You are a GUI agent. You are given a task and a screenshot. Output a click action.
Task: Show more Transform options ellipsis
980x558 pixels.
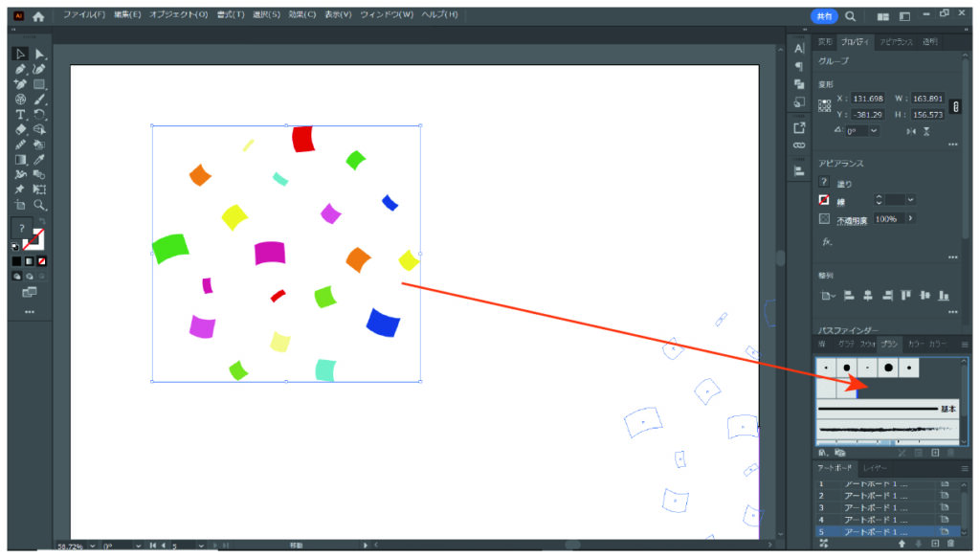952,145
